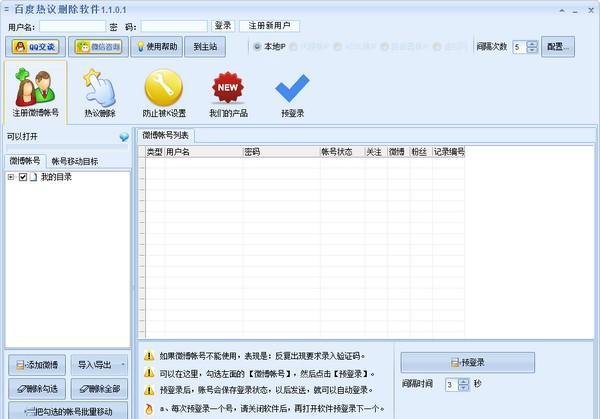Click the 间隔次数 value field
This screenshot has height=419, width=600.
pyautogui.click(x=520, y=47)
